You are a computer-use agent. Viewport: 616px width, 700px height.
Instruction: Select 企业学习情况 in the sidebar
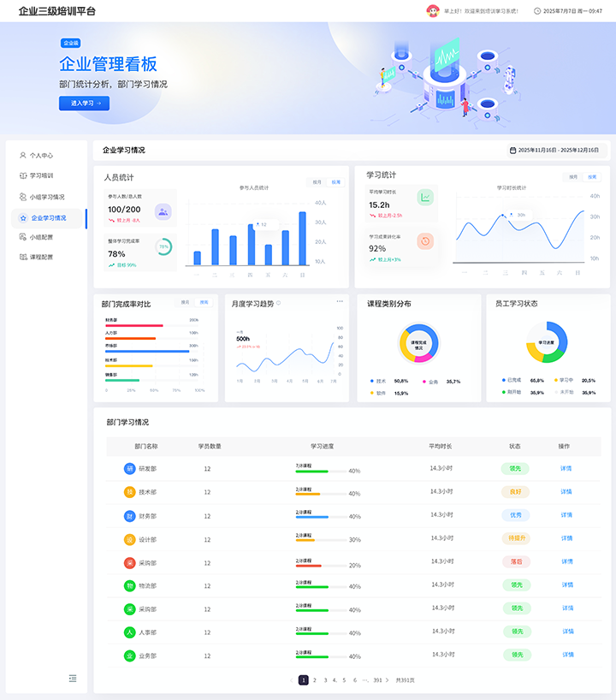point(48,217)
